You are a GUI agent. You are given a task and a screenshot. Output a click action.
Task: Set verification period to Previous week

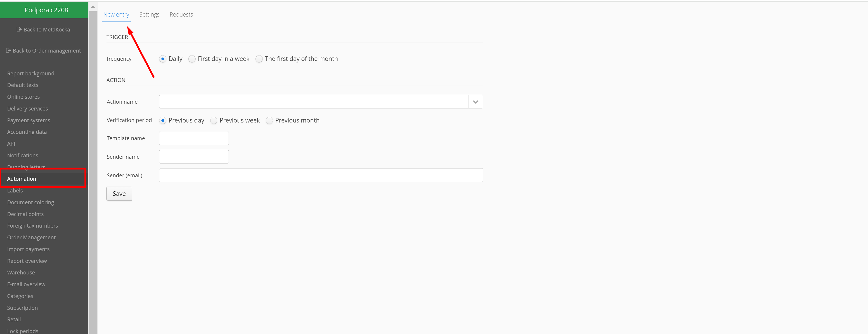point(214,120)
